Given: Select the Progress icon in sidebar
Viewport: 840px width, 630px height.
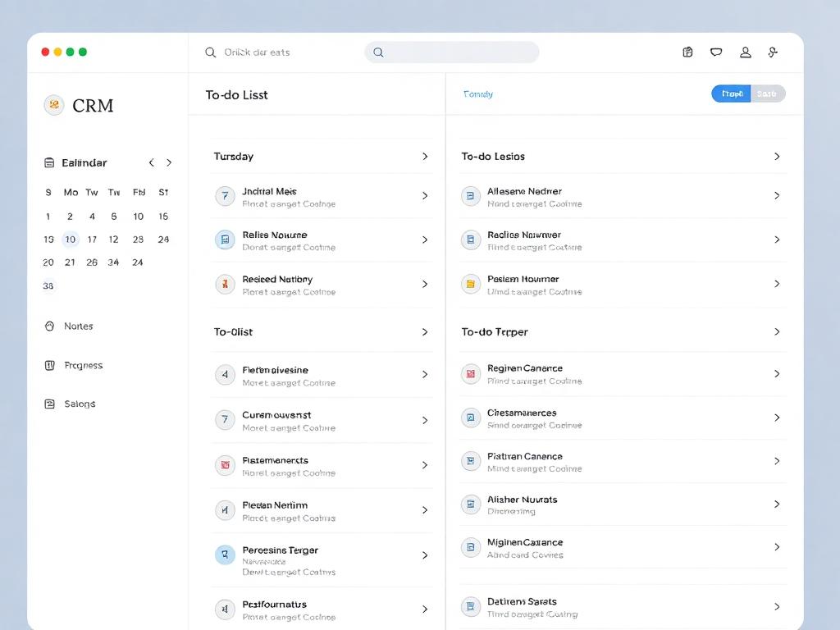Looking at the screenshot, I should (50, 365).
